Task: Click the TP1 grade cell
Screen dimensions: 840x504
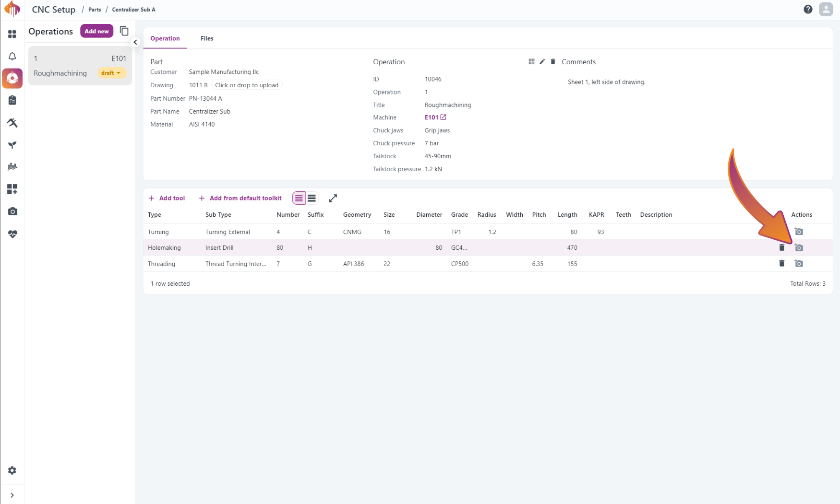Action: pyautogui.click(x=456, y=232)
